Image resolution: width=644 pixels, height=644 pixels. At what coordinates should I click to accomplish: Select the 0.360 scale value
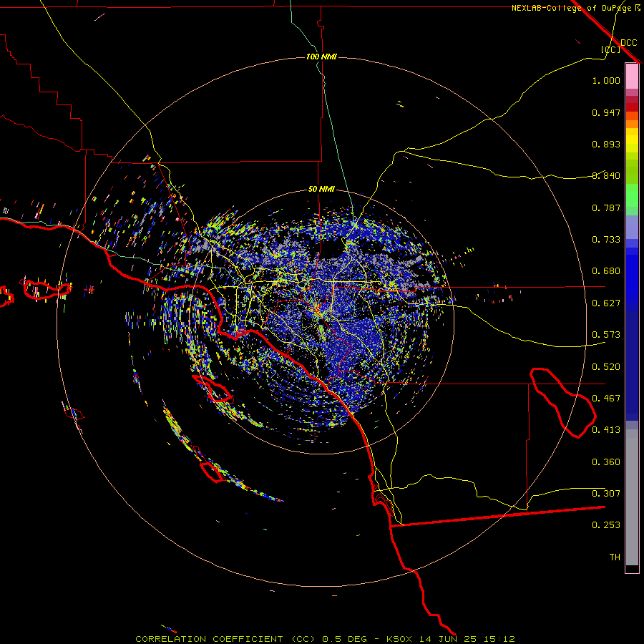click(x=606, y=462)
